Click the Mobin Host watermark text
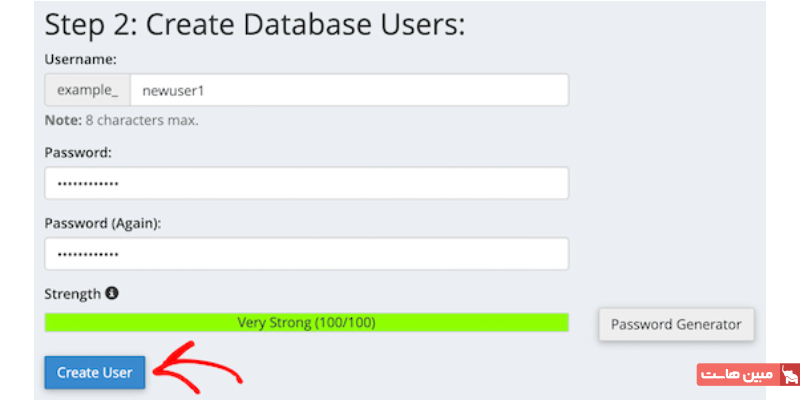This screenshot has height=400, width=800. pos(738,375)
